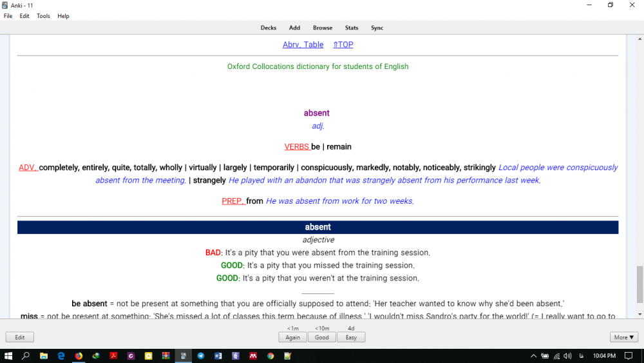
Task: Click the red PREP. label link
Action: click(234, 201)
